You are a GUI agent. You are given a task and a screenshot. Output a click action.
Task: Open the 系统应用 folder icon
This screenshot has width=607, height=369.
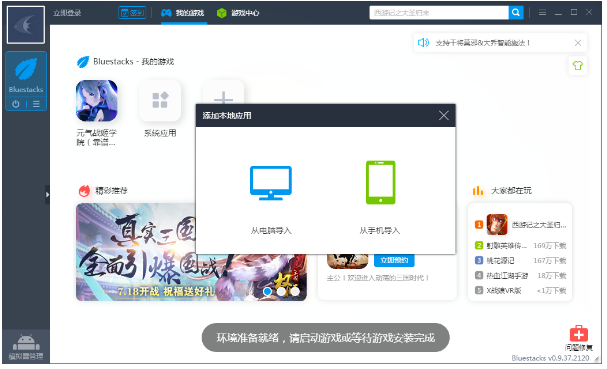[x=160, y=101]
